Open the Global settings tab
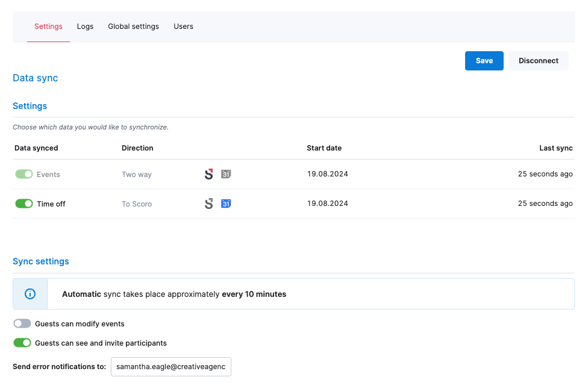This screenshot has width=588, height=389. (x=134, y=26)
